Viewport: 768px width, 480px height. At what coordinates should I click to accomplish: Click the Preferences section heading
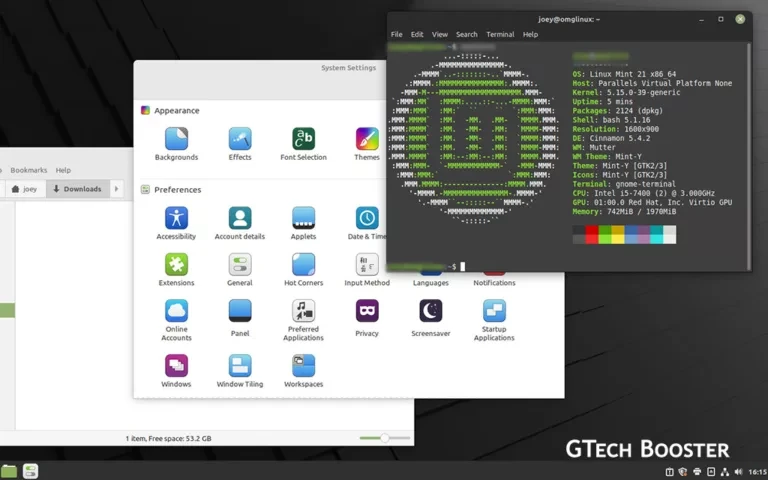click(x=177, y=190)
